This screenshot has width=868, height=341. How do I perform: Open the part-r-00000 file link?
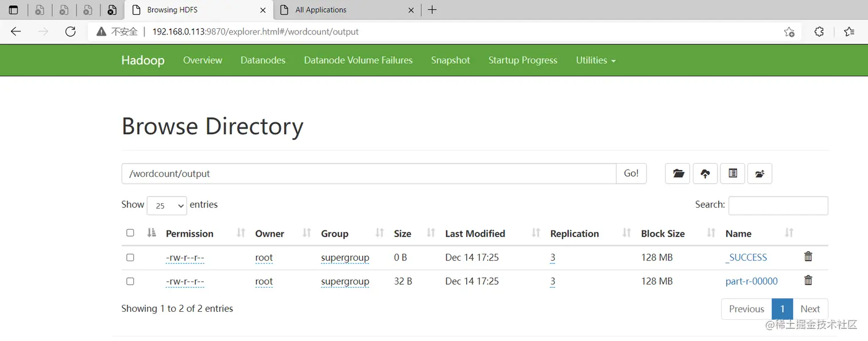coord(751,281)
